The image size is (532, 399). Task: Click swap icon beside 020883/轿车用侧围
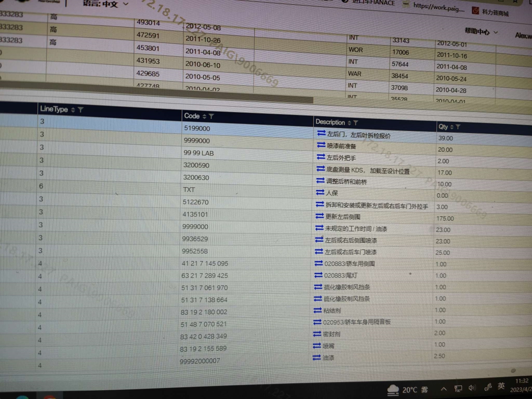click(x=319, y=263)
